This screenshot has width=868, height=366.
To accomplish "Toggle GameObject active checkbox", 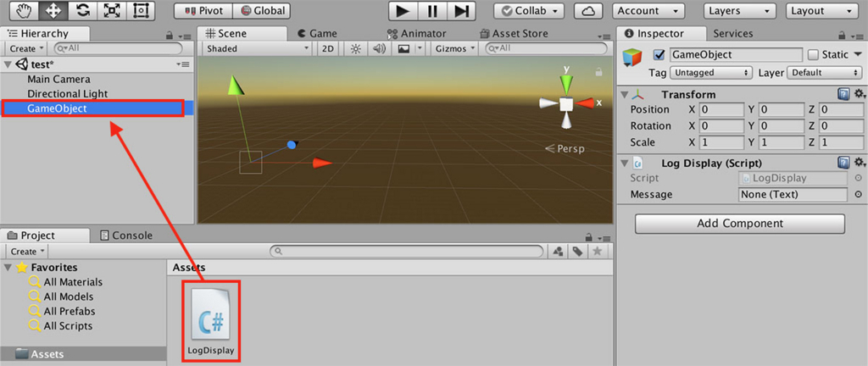I will click(659, 54).
